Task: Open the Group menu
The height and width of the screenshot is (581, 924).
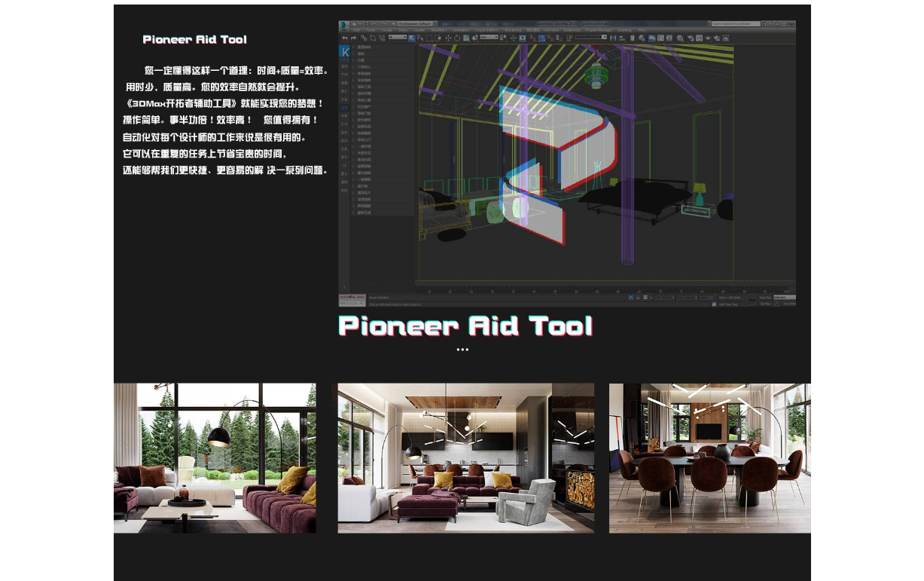Action: (x=387, y=31)
